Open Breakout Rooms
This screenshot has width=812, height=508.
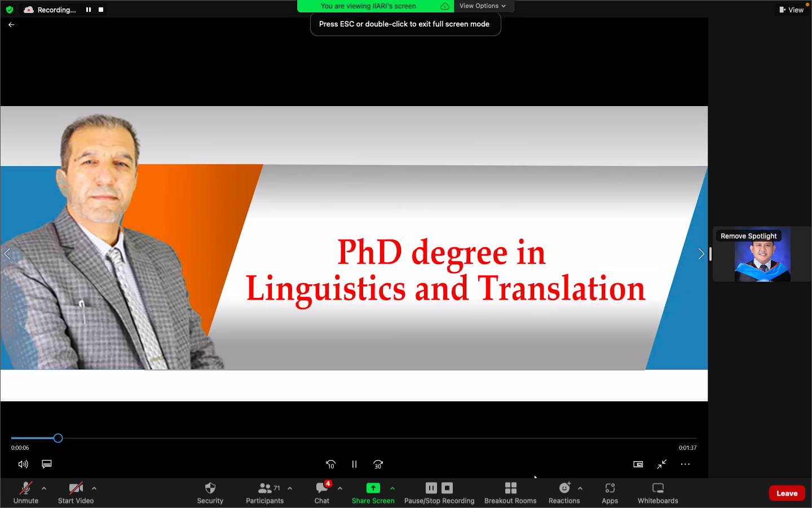click(510, 489)
